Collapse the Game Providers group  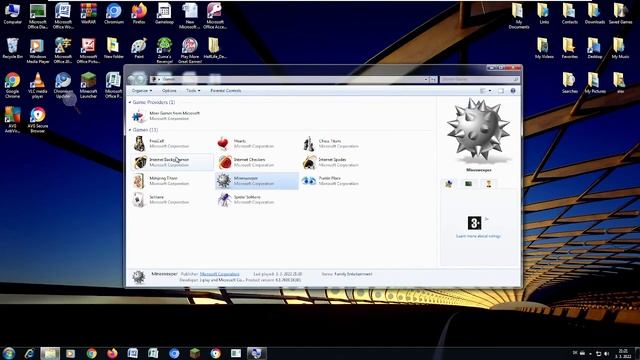pyautogui.click(x=130, y=102)
